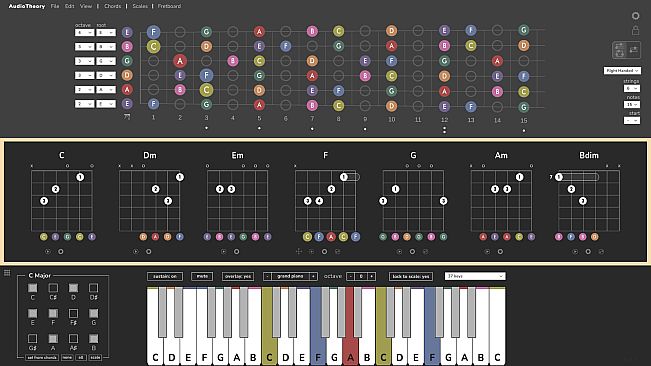The width and height of the screenshot is (651, 366).
Task: Toggle the E note checkbox in C Major
Action: 32,313
